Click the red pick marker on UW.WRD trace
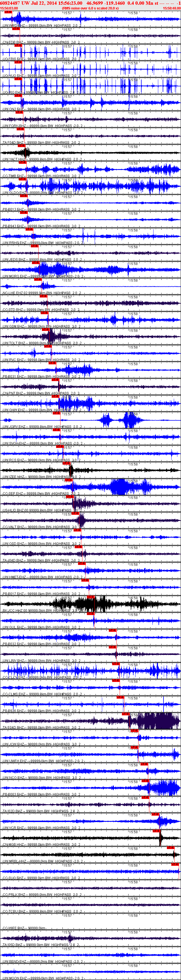The width and height of the screenshot is (181, 980). point(8,12)
